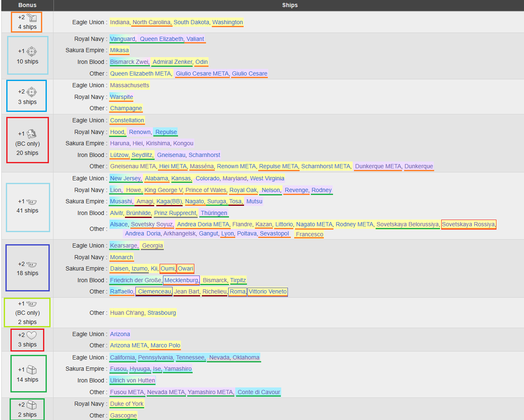
Task: Open the Monarch ship link
Action: pyautogui.click(x=122, y=257)
